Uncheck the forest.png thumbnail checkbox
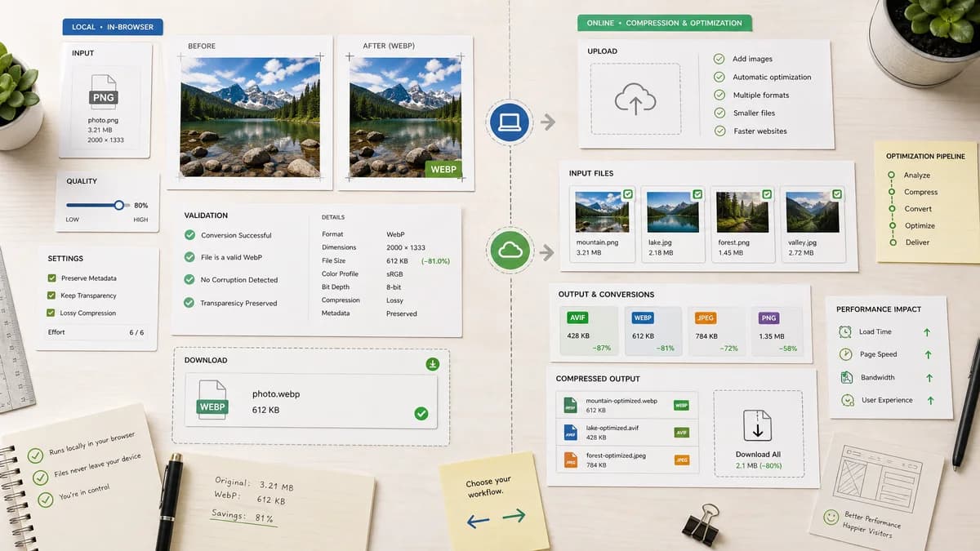The image size is (980, 551). coord(767,194)
